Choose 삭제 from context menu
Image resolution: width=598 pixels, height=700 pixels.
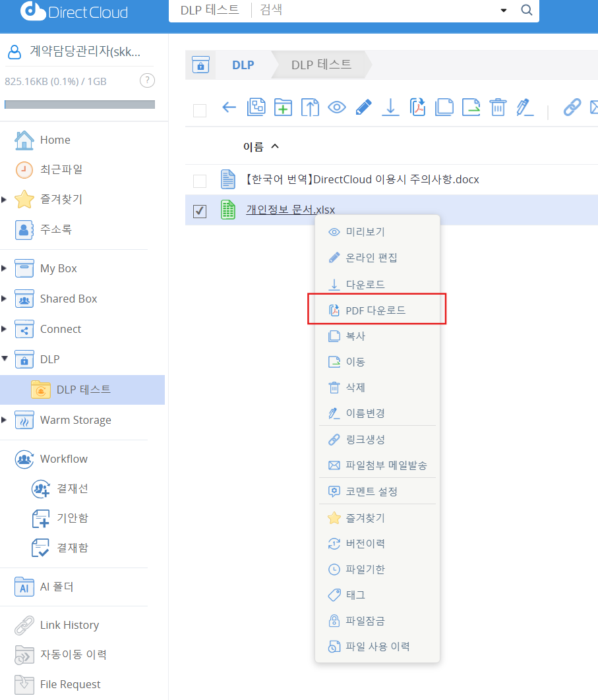tap(377, 388)
